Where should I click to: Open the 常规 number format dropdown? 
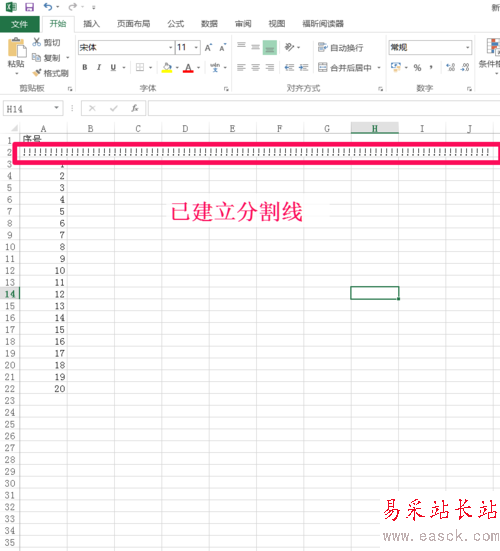pyautogui.click(x=467, y=47)
